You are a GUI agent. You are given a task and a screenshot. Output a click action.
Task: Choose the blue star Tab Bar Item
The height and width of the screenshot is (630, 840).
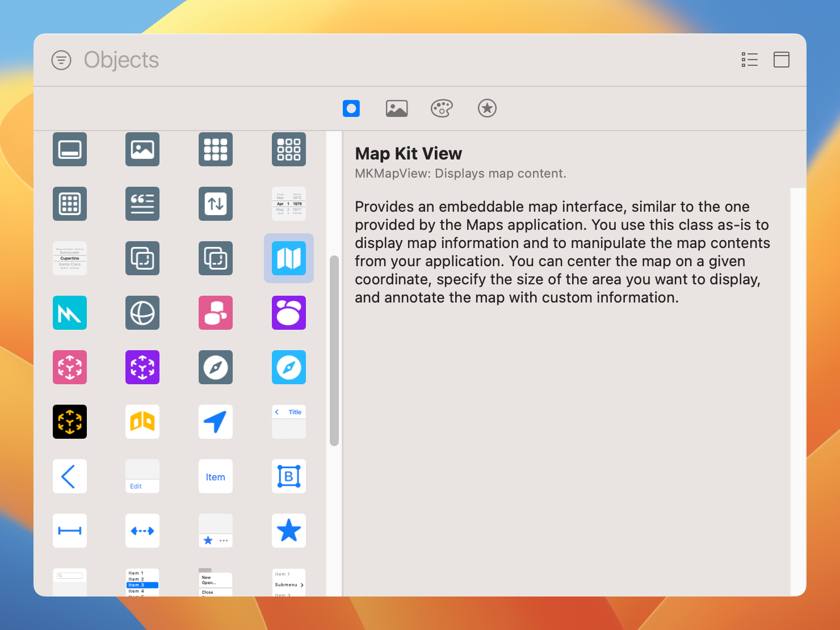click(x=288, y=531)
